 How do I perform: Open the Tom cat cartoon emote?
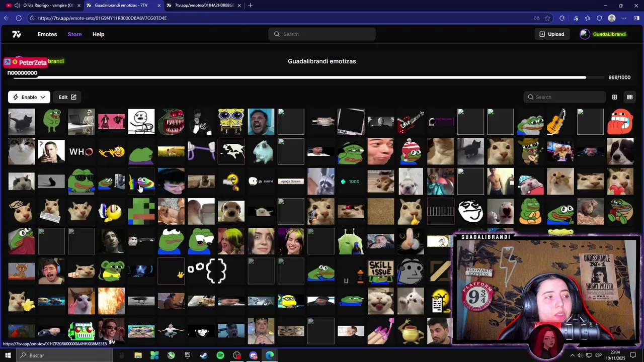pos(22,271)
